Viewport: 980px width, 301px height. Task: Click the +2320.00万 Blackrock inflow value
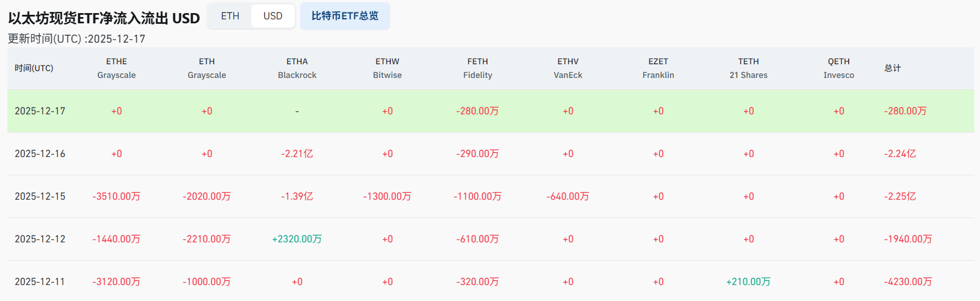point(297,239)
